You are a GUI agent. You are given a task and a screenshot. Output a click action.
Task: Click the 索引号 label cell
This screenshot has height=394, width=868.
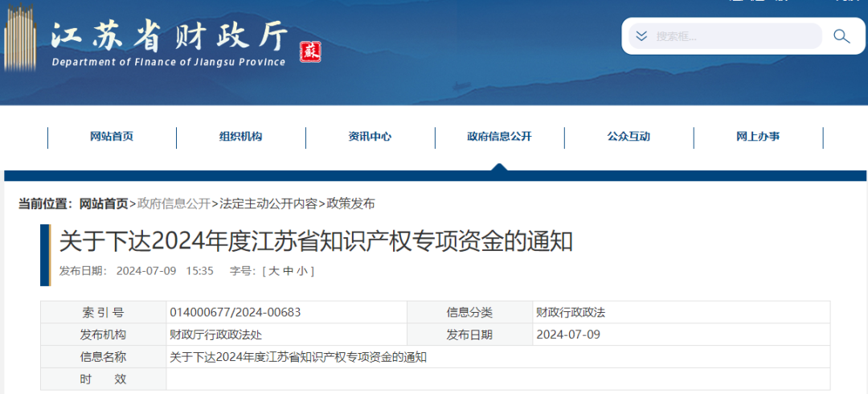pyautogui.click(x=104, y=313)
